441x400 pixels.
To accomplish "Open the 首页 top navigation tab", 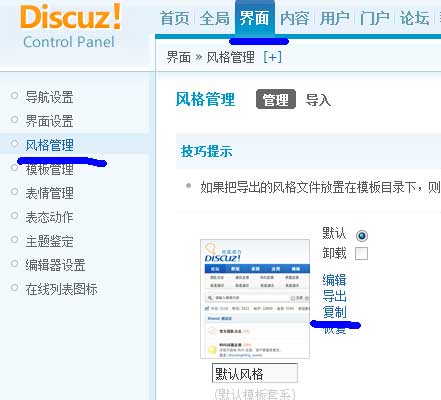I will (175, 18).
